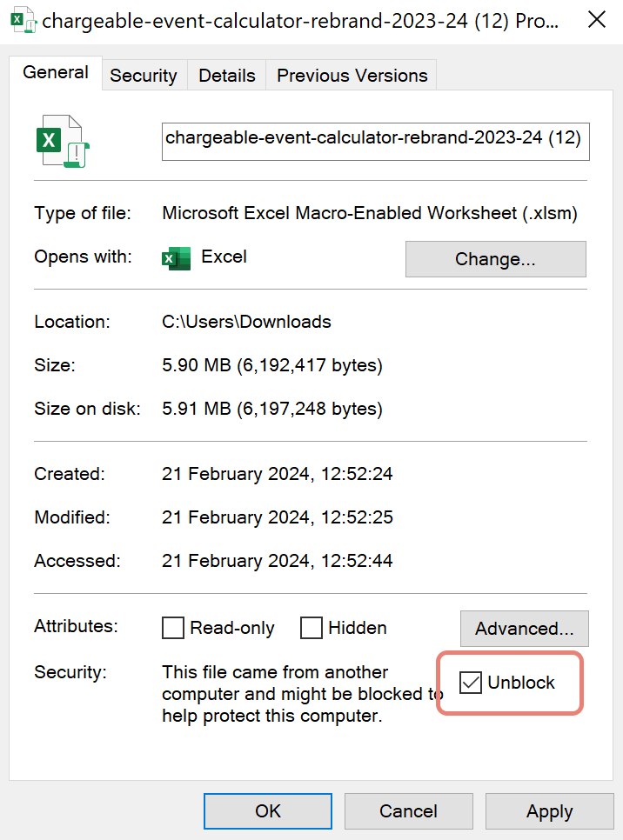Viewport: 623px width, 840px height.
Task: Click the dialog title bar text
Action: point(300,21)
